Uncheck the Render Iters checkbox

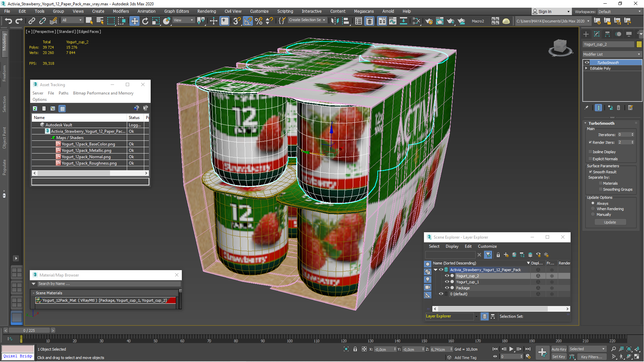pos(590,142)
